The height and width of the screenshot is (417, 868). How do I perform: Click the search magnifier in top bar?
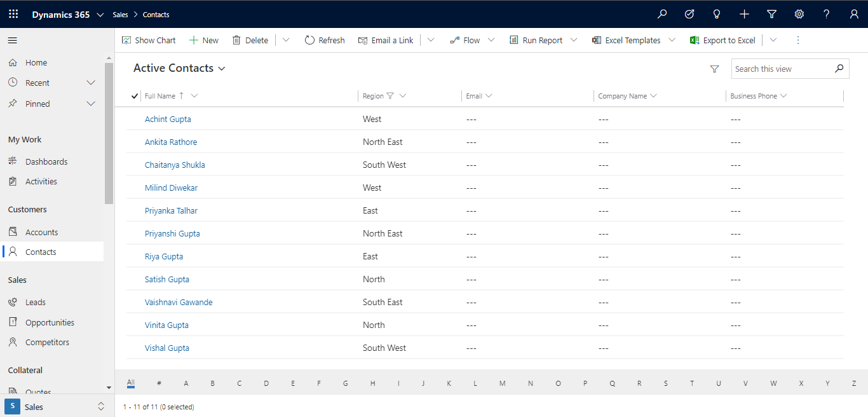662,14
